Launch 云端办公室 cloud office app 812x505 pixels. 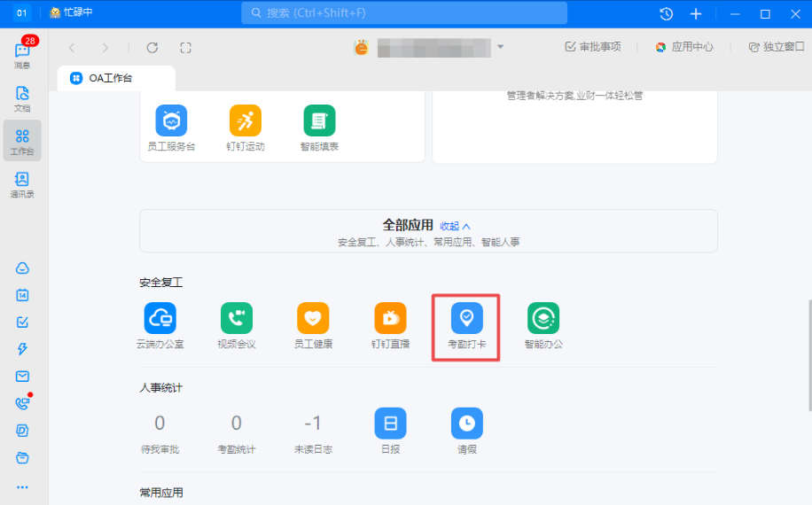point(160,327)
